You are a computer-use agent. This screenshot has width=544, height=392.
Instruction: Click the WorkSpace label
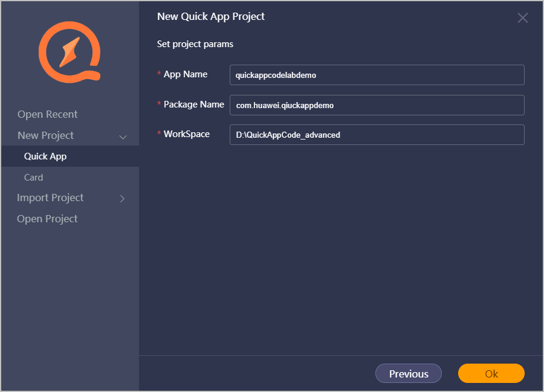[x=187, y=134]
